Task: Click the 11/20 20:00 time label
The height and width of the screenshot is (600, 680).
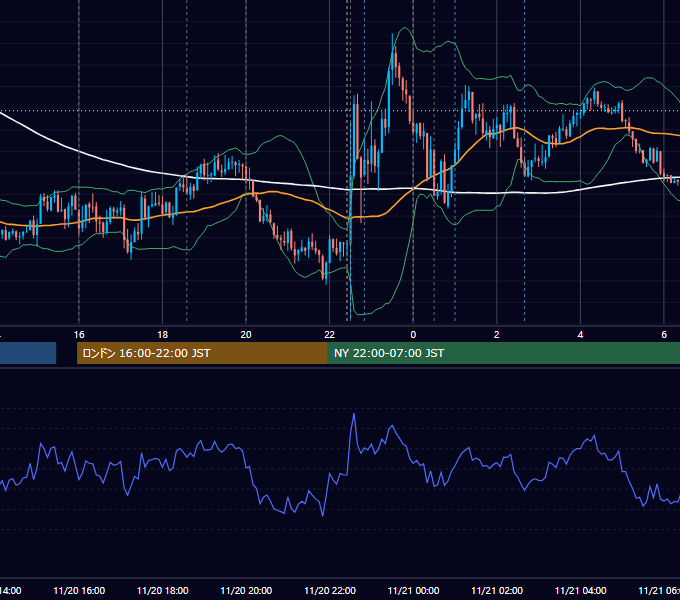Action: pos(246,590)
